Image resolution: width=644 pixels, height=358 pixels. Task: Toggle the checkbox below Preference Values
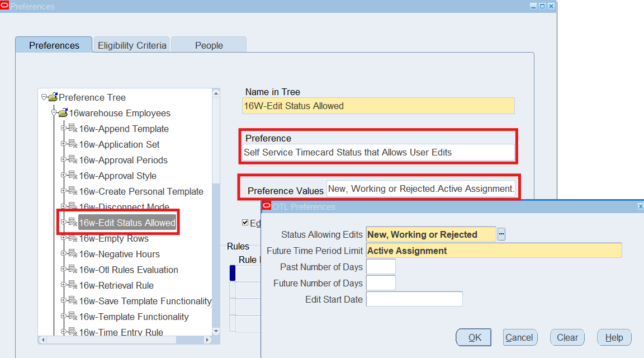tap(245, 223)
